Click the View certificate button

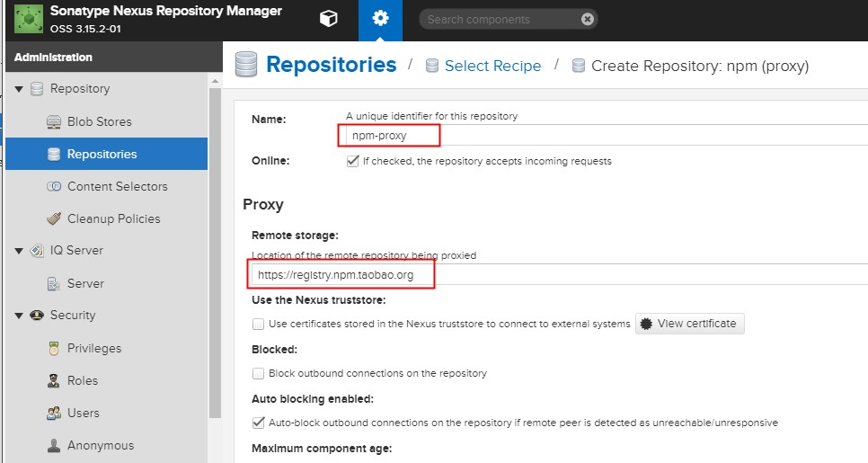click(690, 324)
